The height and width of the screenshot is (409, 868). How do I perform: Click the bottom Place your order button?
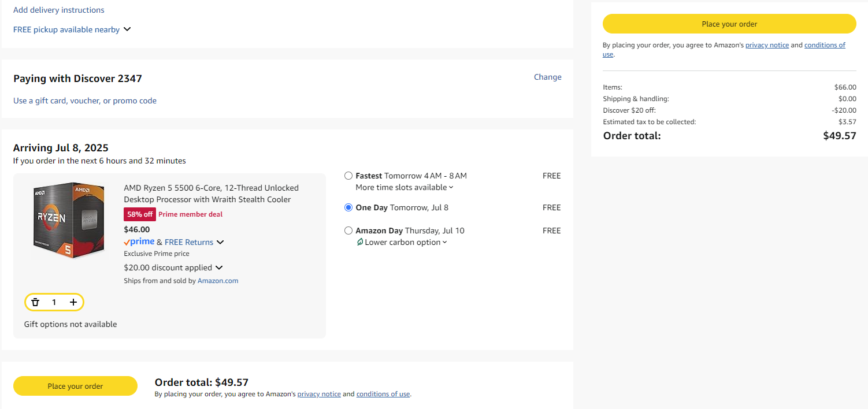75,386
